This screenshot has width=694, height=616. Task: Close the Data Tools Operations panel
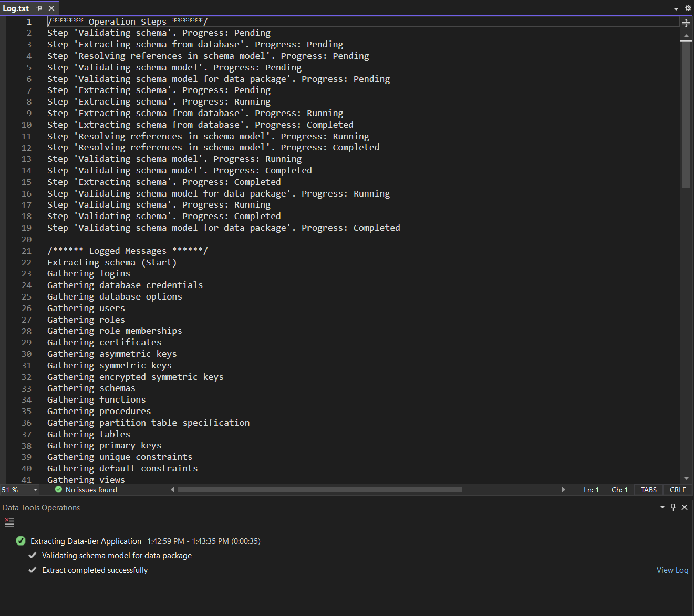click(x=685, y=507)
